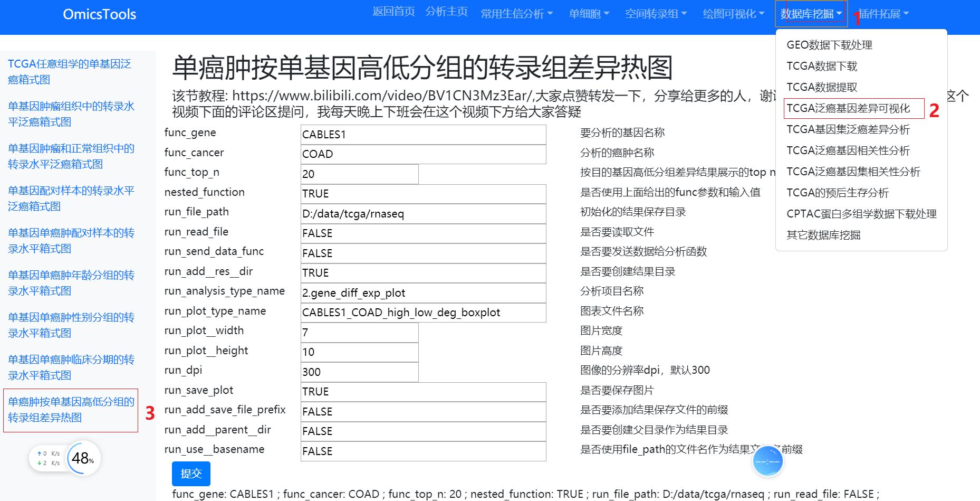Open sidebar link TCGA任意组学的单基因泛癌箱式图

tap(70, 72)
